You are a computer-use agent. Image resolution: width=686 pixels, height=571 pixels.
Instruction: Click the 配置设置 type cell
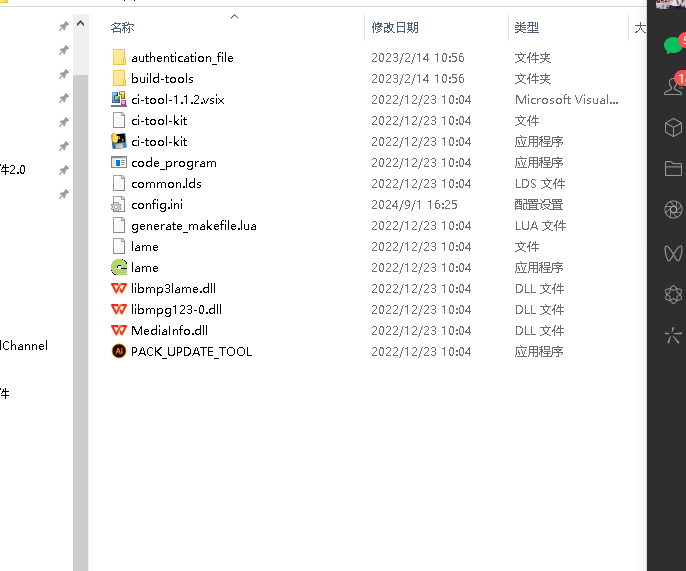coord(539,204)
